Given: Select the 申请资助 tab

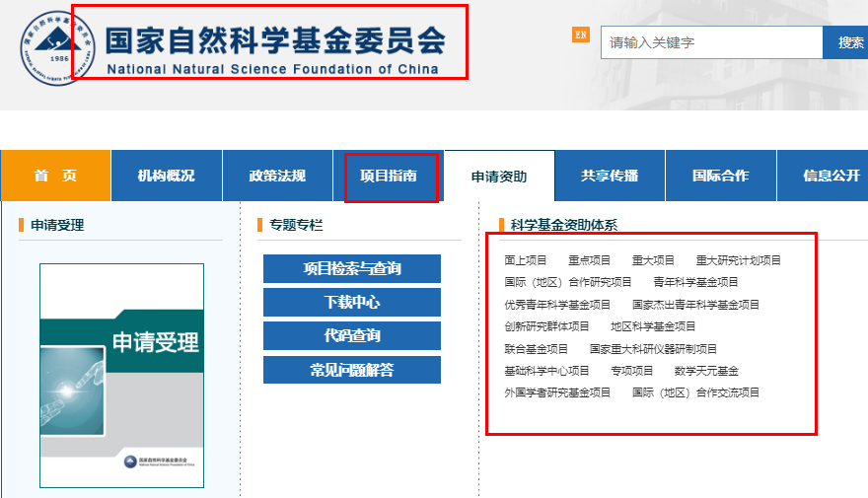Looking at the screenshot, I should point(499,176).
